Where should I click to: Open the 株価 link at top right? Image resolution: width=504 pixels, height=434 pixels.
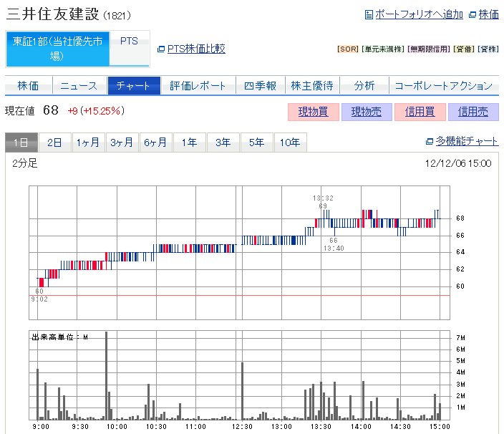coord(488,14)
